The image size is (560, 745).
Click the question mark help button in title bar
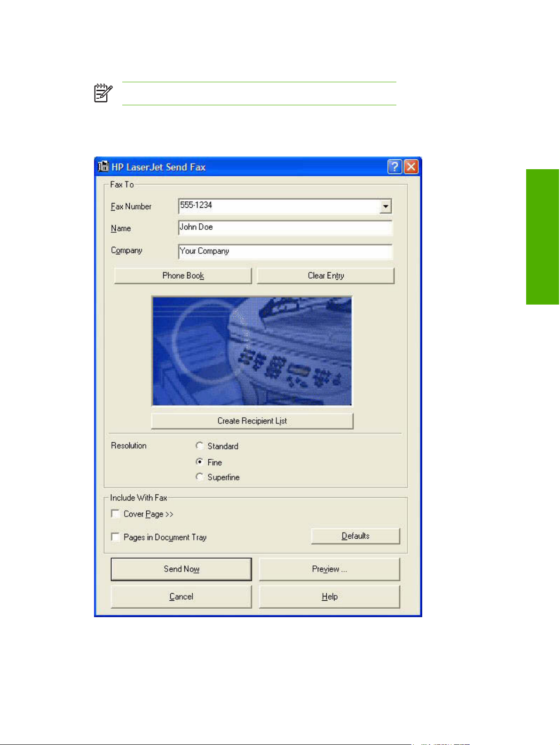coord(395,166)
